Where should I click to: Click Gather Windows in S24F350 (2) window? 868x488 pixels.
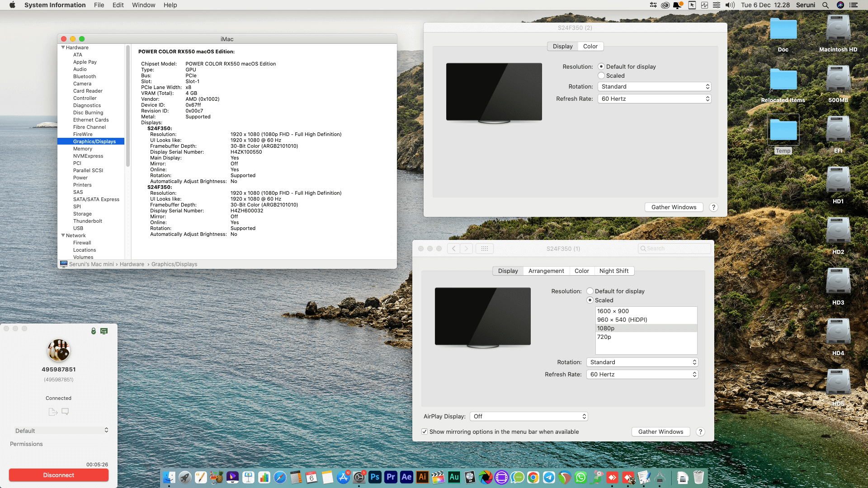click(x=674, y=207)
